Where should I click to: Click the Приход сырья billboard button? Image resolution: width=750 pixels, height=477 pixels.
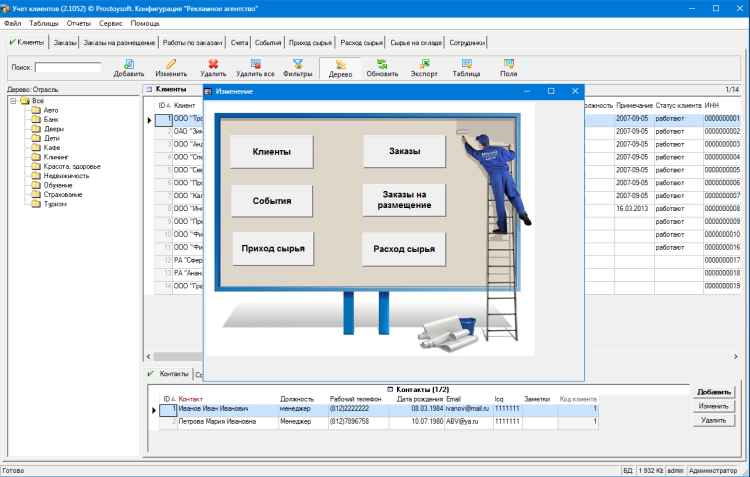pyautogui.click(x=272, y=248)
